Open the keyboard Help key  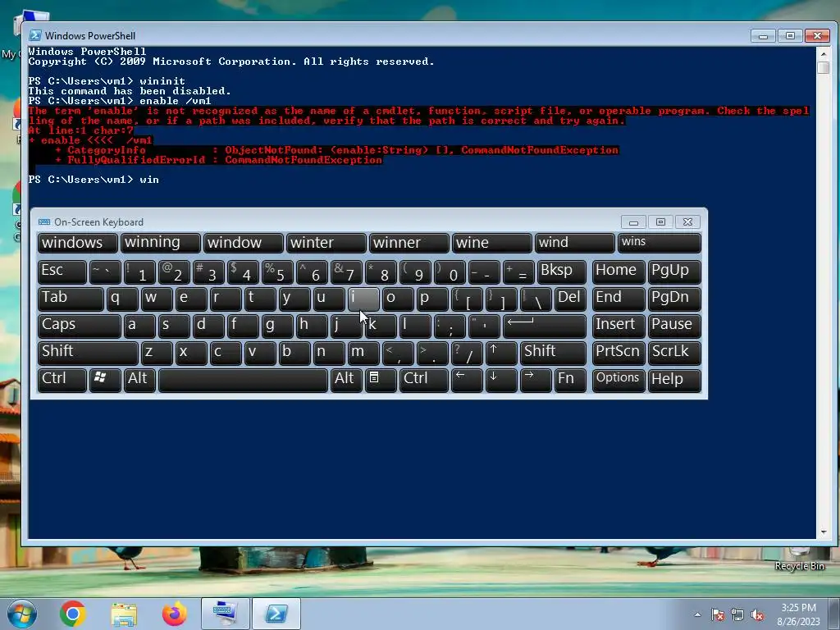674,380
